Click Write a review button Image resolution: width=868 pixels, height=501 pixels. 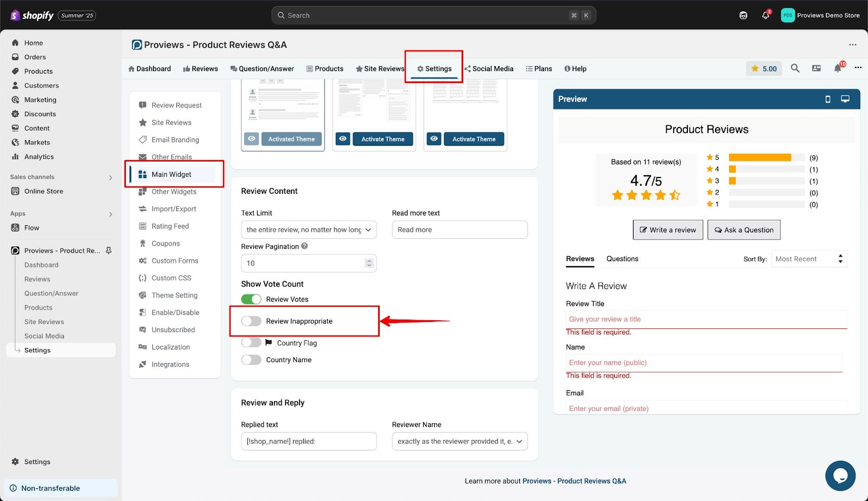click(x=668, y=230)
